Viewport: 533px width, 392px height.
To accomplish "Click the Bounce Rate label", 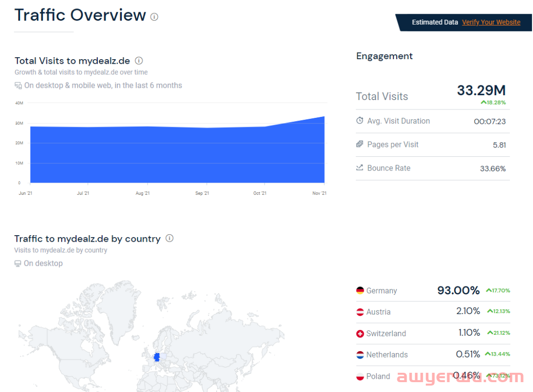I will [388, 168].
